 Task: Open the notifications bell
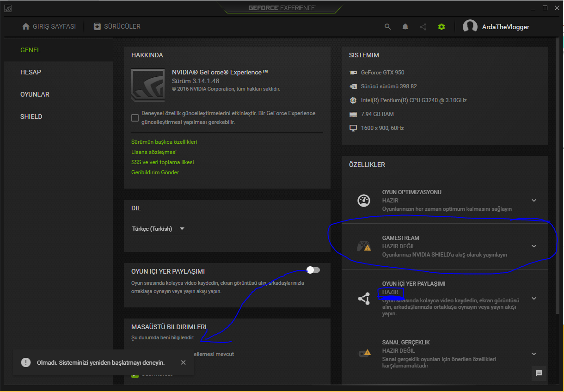pos(405,27)
